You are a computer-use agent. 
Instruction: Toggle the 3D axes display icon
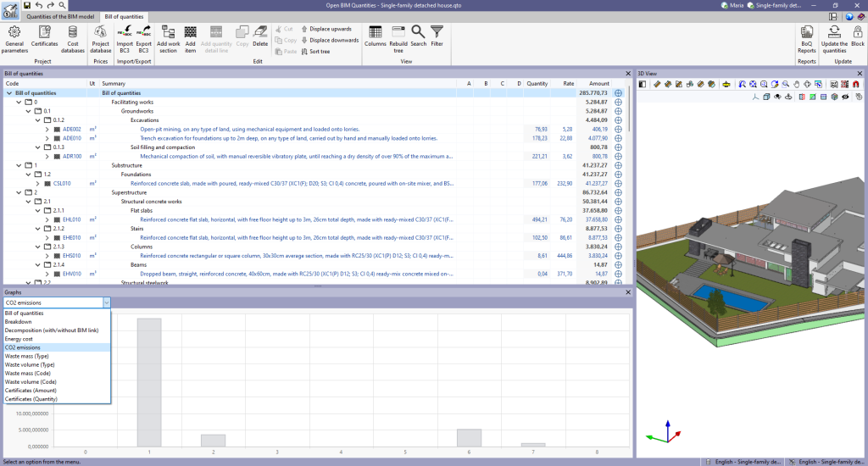tap(755, 97)
